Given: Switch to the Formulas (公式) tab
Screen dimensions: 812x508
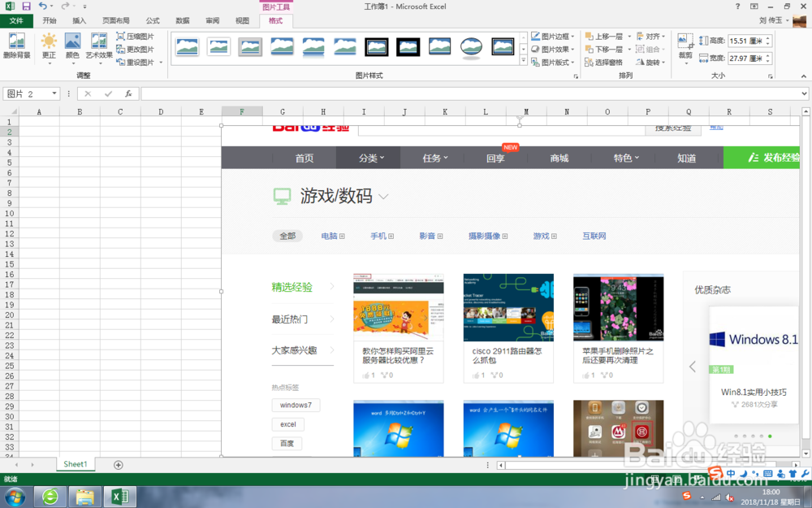Looking at the screenshot, I should 153,21.
